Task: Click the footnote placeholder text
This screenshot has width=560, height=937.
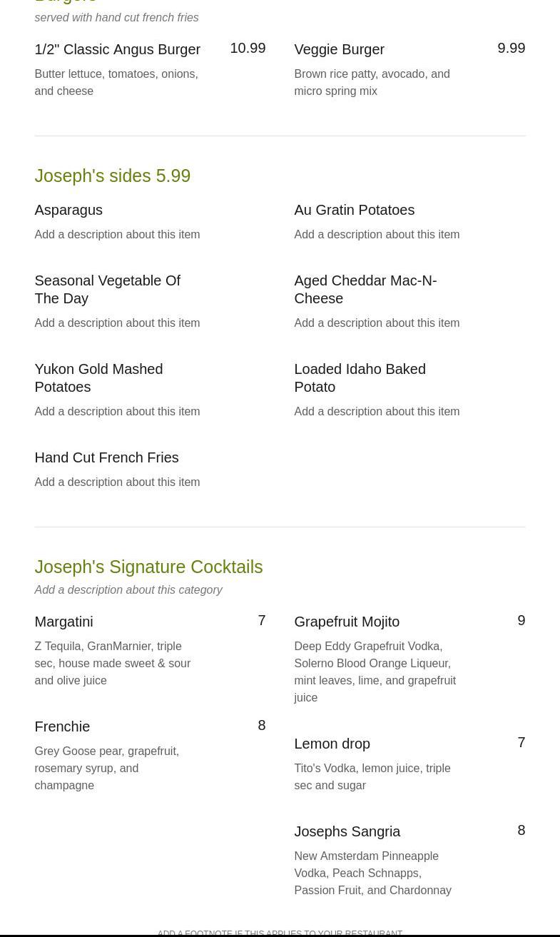Action: pyautogui.click(x=280, y=932)
